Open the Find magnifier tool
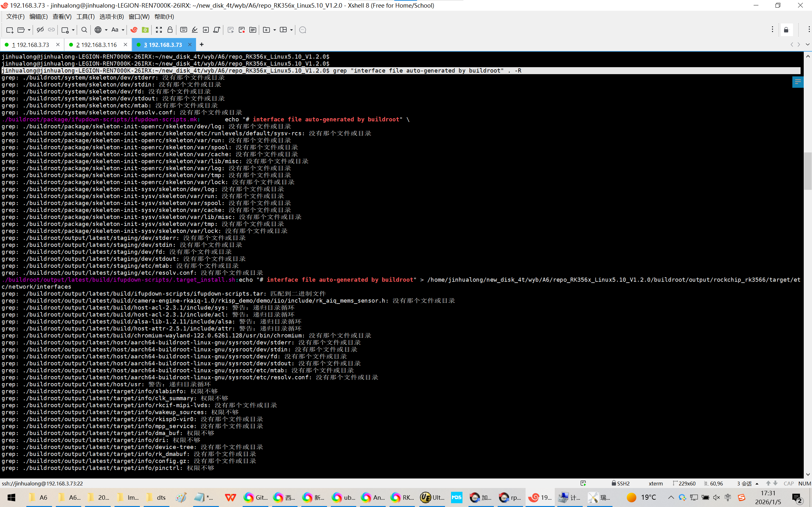 [84, 30]
